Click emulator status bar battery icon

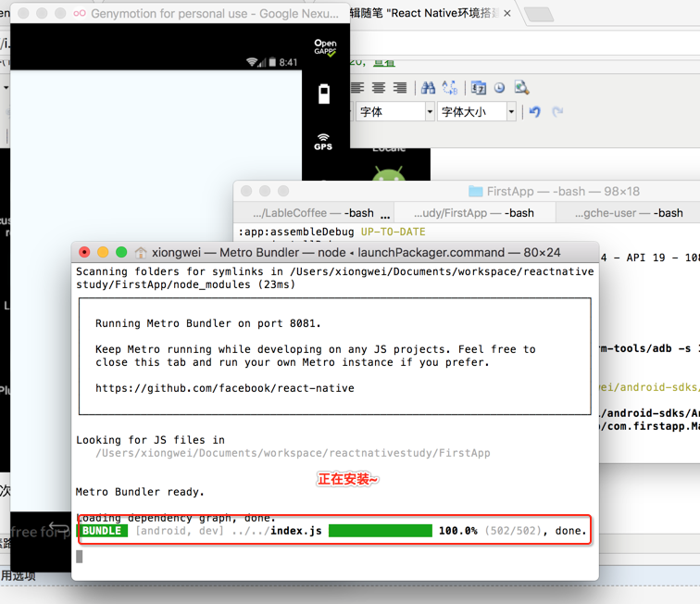click(272, 62)
